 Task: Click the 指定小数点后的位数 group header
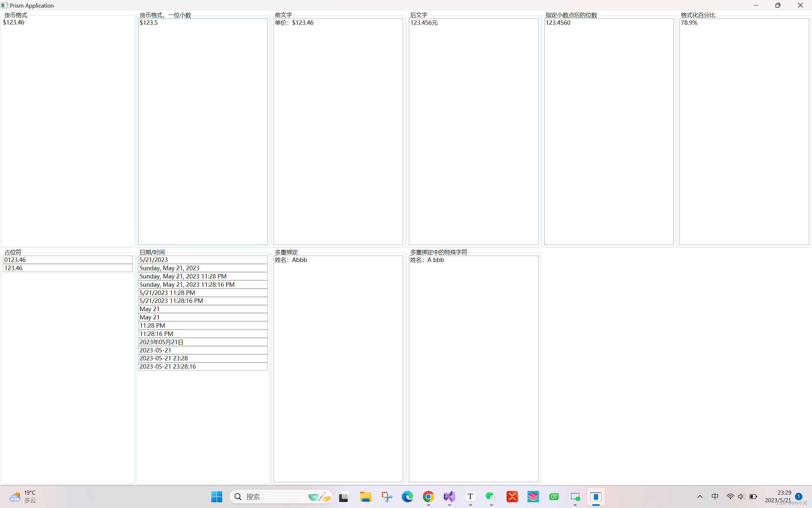click(571, 15)
